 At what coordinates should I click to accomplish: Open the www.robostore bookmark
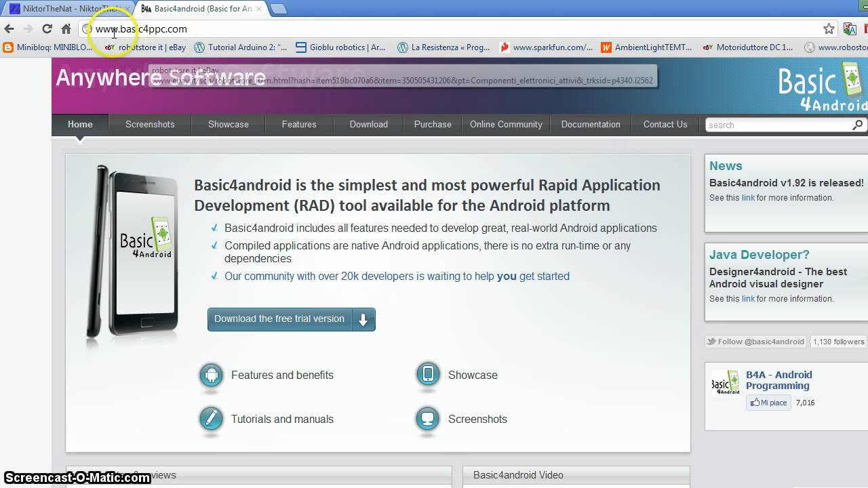835,47
